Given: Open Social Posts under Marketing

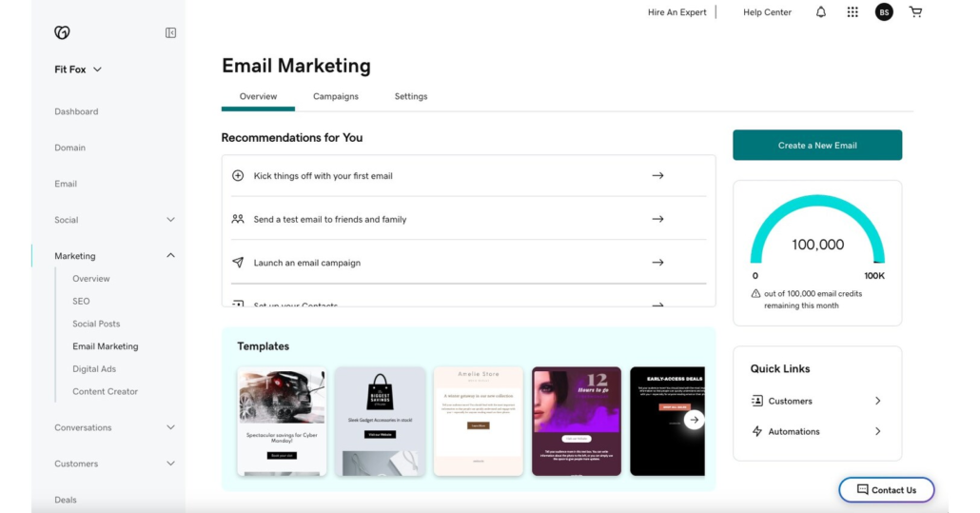Looking at the screenshot, I should 96,324.
